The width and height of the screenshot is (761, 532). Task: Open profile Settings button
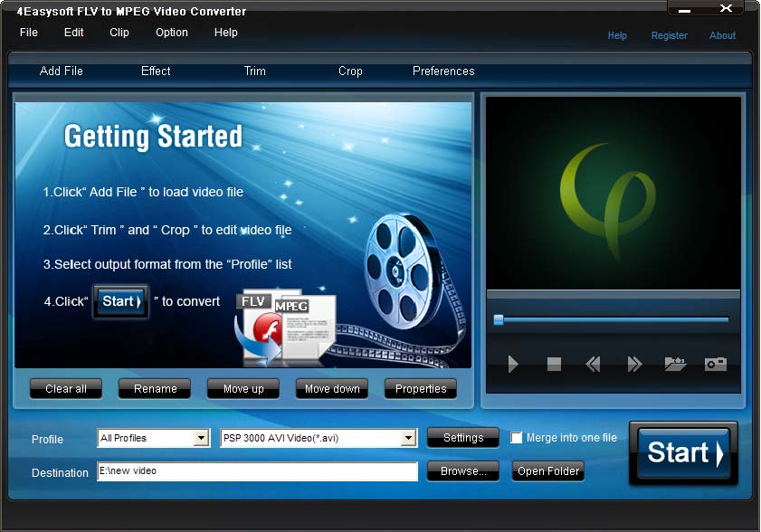click(x=463, y=438)
